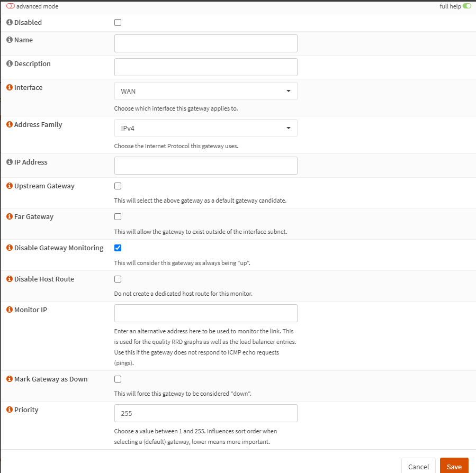Click info icon beside Name

10,40
